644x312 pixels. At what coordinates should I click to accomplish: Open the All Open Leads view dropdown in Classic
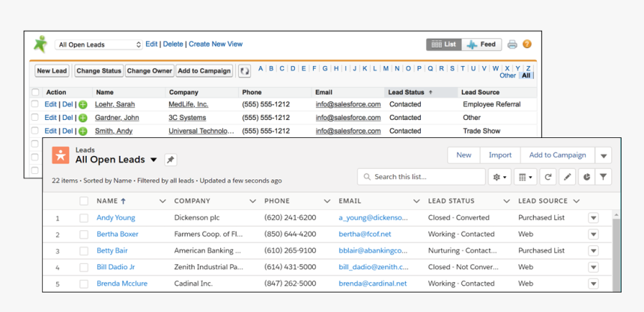(99, 44)
